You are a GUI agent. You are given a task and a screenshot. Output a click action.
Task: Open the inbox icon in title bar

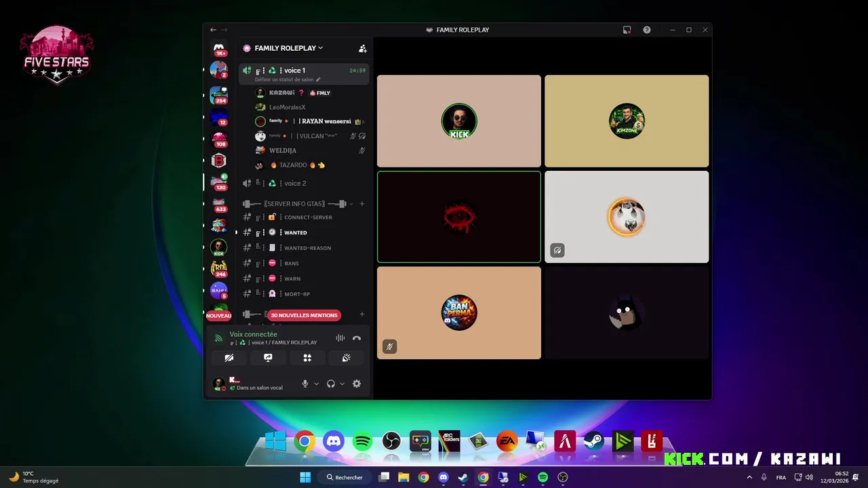(x=627, y=30)
